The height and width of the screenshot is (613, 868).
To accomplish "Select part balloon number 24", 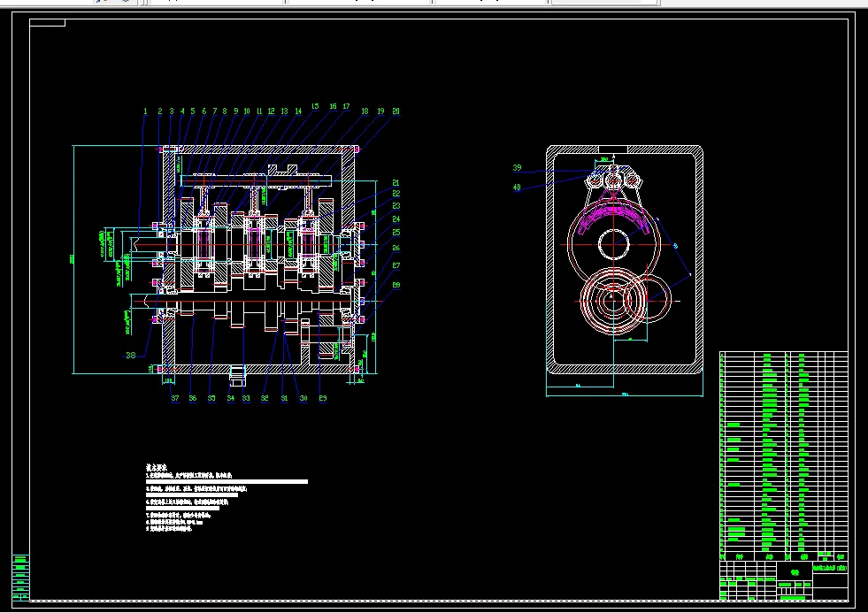I will tap(396, 219).
